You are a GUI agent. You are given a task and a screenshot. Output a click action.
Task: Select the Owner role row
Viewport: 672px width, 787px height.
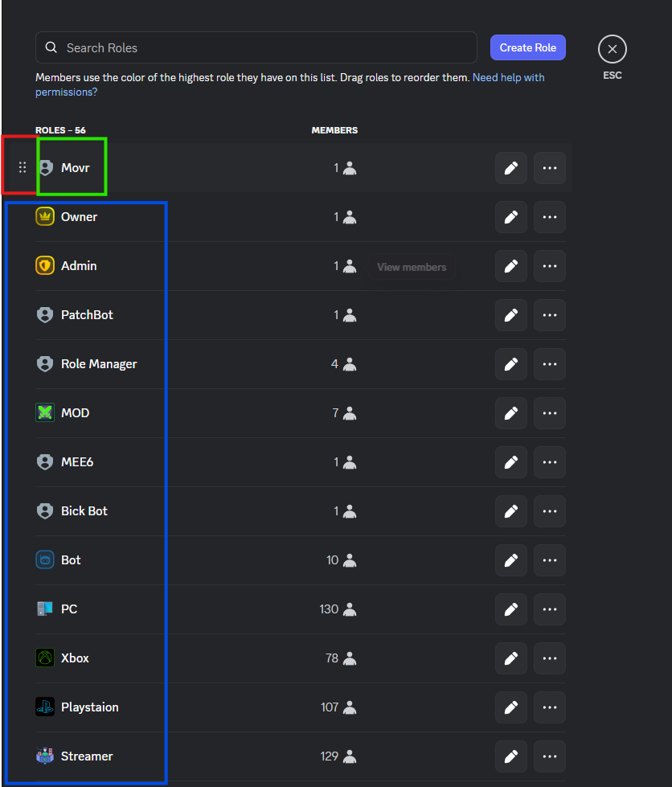[300, 217]
